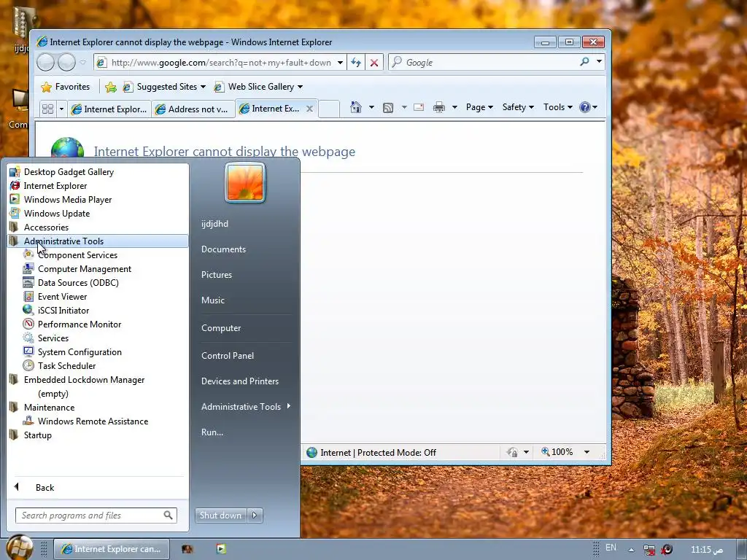Viewport: 747px width, 560px height.
Task: Click the Print icon
Action: [438, 108]
